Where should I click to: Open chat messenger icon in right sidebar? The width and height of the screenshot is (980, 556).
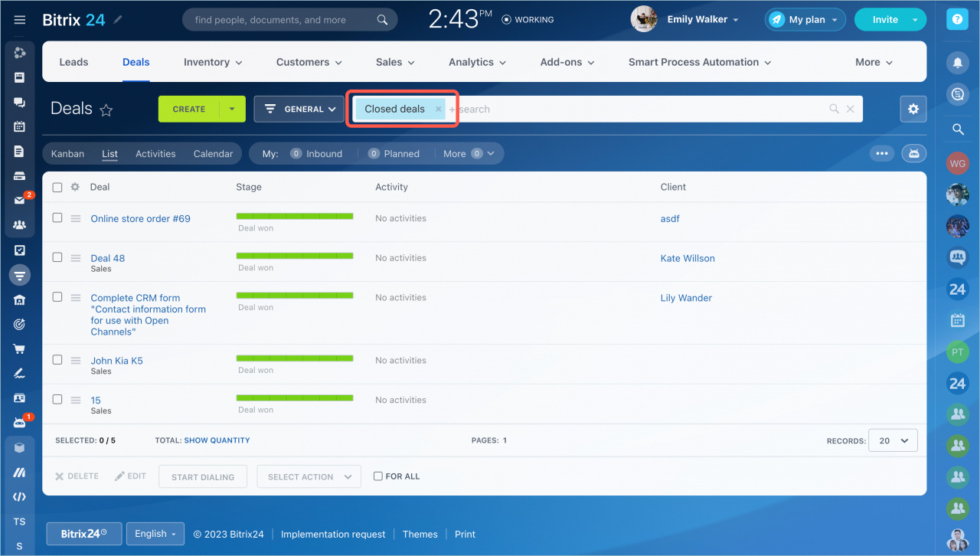coord(957,94)
